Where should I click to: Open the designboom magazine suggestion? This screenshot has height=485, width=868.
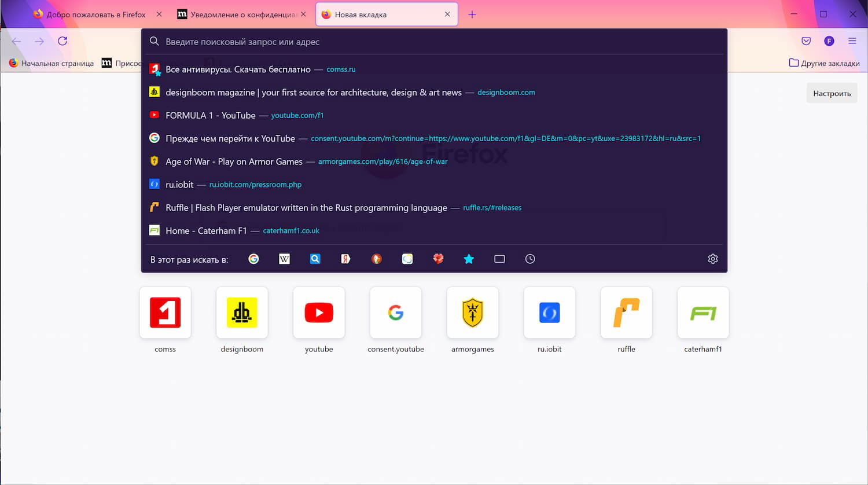point(434,93)
